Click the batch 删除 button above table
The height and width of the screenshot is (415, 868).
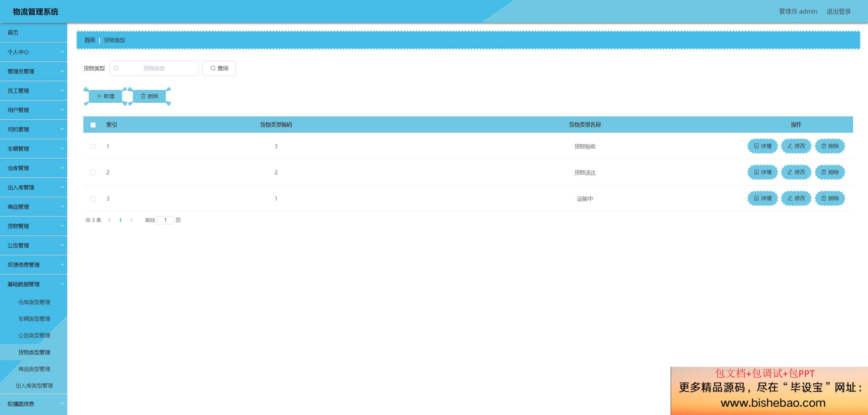click(150, 96)
